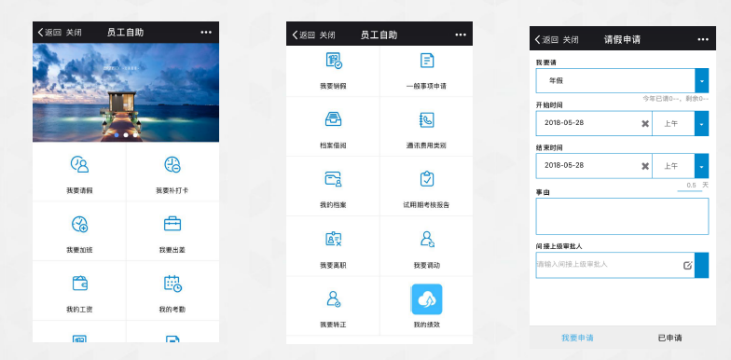This screenshot has width=731, height=360.
Task: Open more options on 请假申请 screen
Action: tap(703, 40)
